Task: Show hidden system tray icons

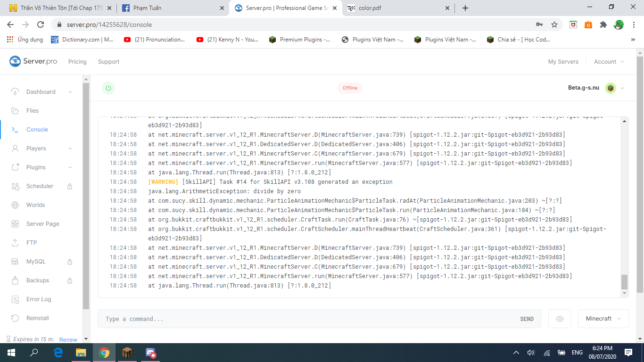Action: click(x=516, y=353)
